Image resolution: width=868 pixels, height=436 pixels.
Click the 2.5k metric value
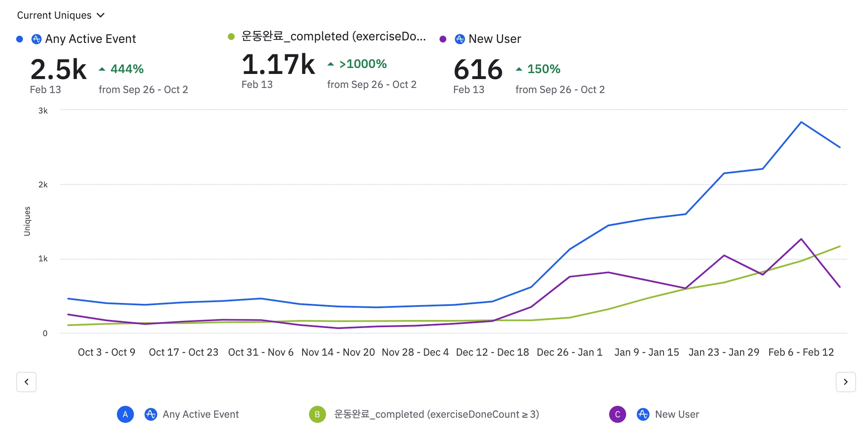(59, 69)
